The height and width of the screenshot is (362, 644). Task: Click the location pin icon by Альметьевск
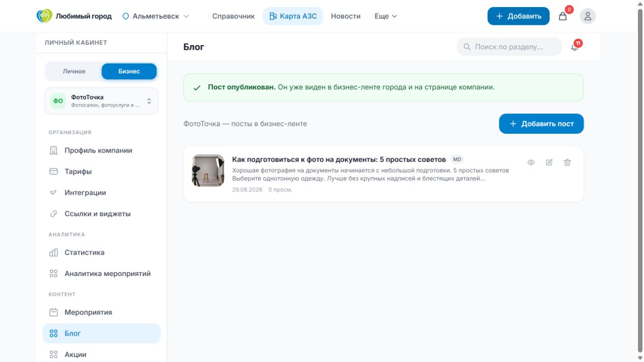126,16
